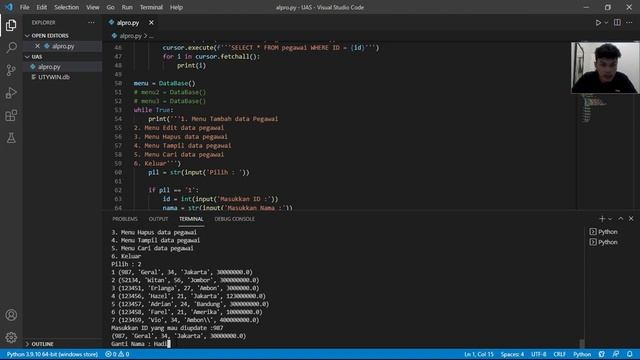Open the File menu

[24, 7]
